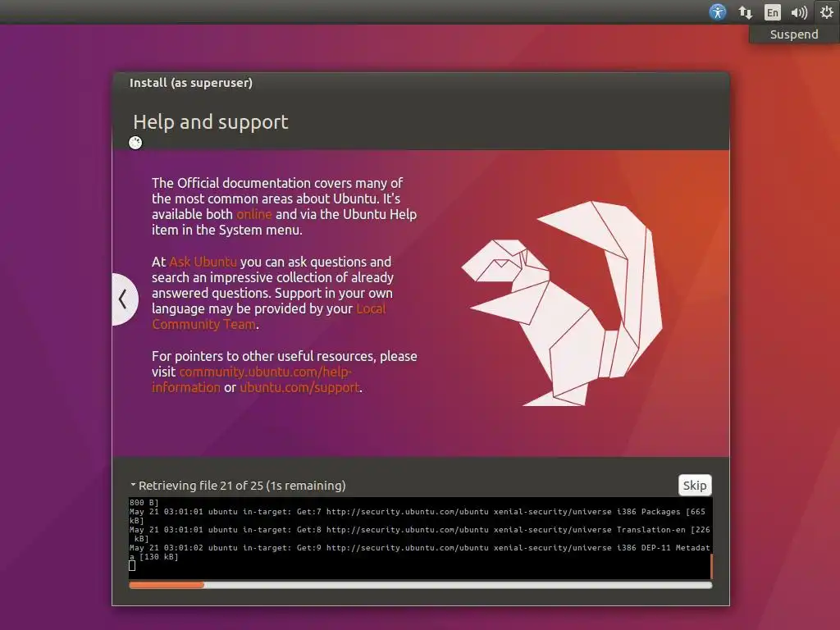Viewport: 840px width, 630px height.
Task: Click the origami squirrel illustration
Action: tap(562, 304)
